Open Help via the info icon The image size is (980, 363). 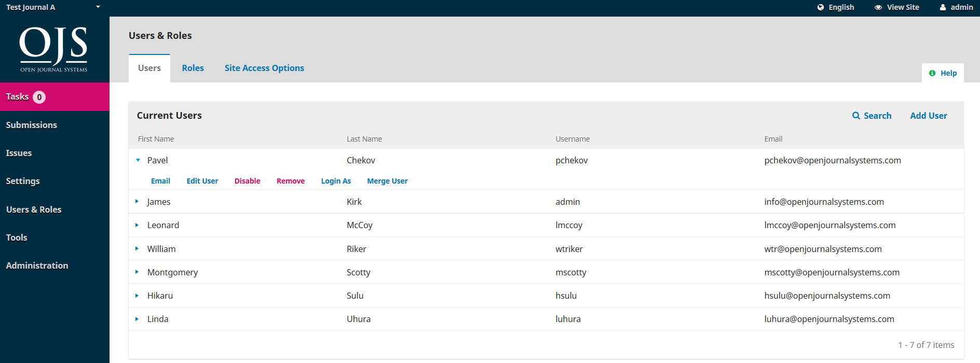click(x=932, y=73)
